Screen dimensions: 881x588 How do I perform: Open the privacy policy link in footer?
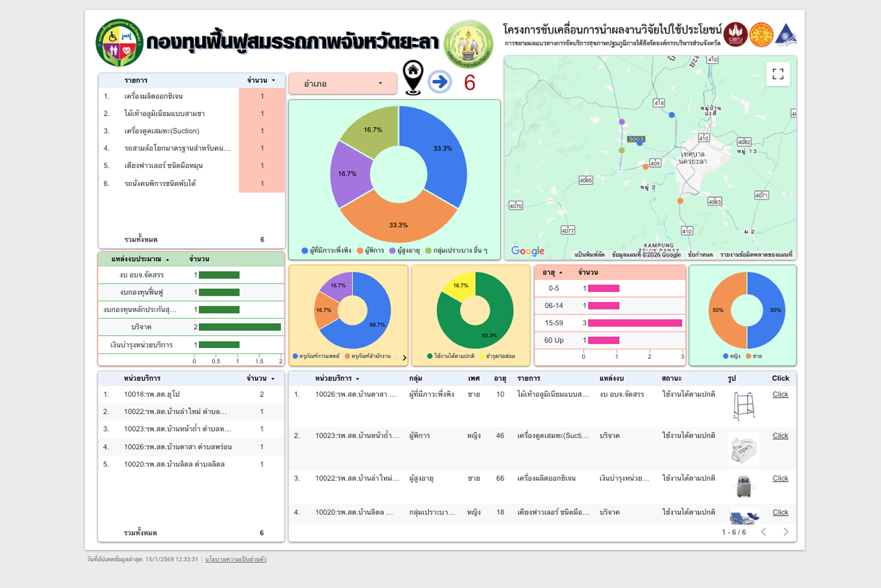click(236, 559)
